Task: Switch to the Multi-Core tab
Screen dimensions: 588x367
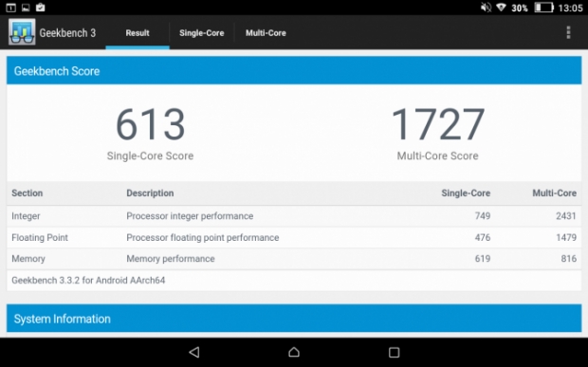Action: tap(266, 33)
